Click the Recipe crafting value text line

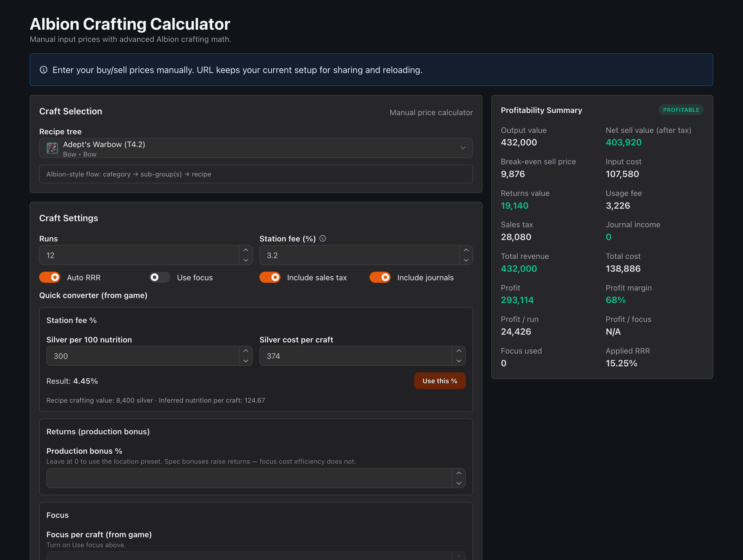[156, 400]
